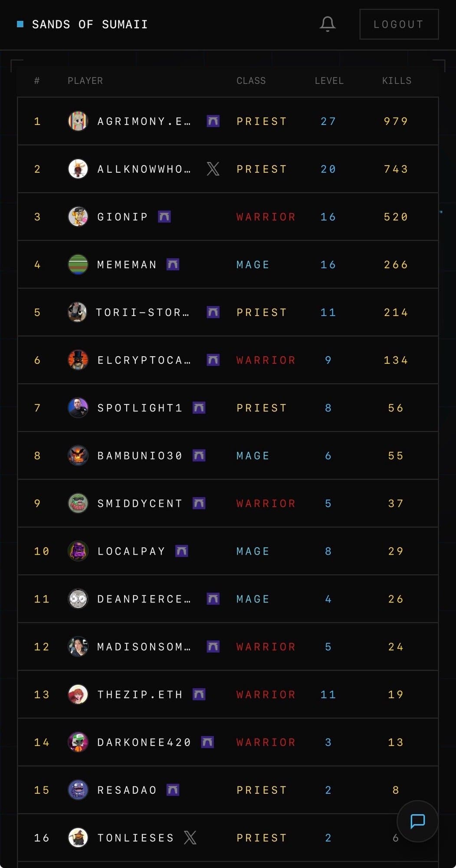Sort by the LEVEL column header
The image size is (456, 868).
click(329, 81)
